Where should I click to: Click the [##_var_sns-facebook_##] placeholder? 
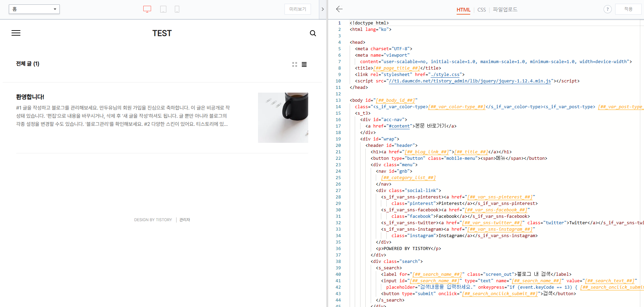(x=496, y=210)
